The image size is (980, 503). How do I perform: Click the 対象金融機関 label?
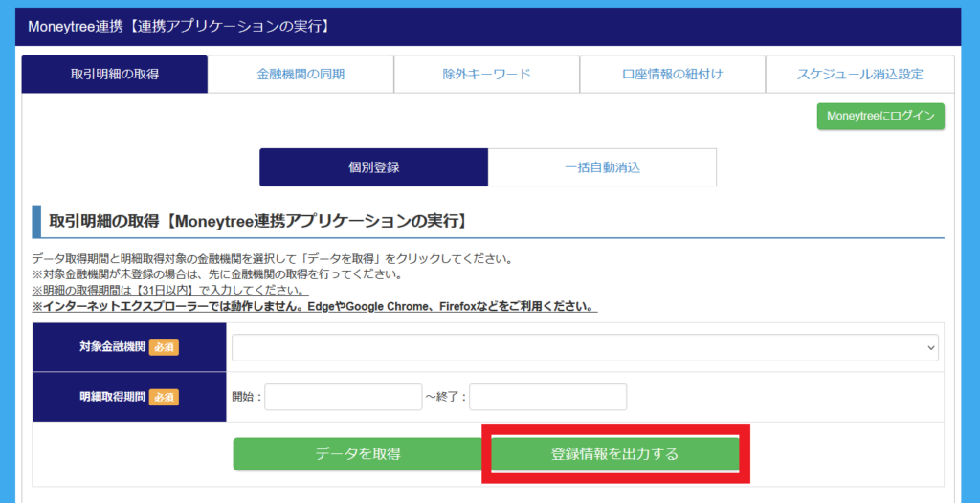tap(113, 347)
